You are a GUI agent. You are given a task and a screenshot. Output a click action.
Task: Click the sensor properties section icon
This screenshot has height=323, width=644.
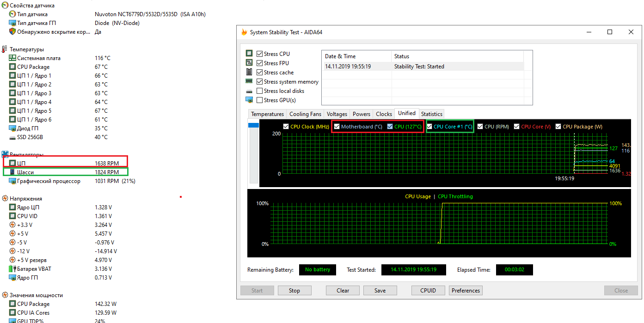click(5, 6)
